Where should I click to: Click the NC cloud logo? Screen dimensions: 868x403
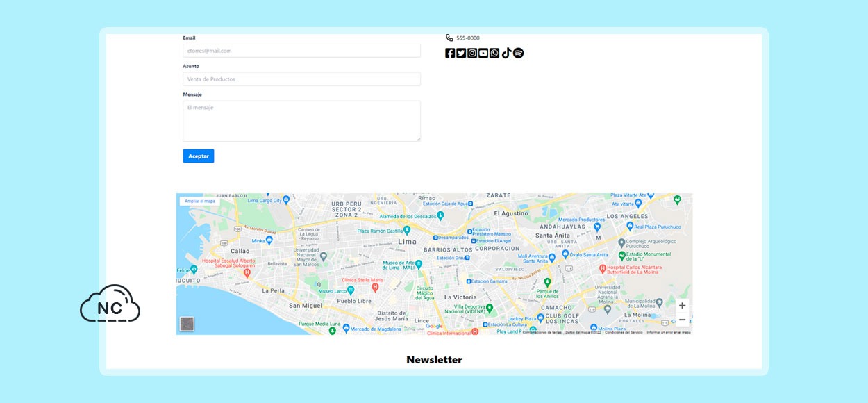click(110, 304)
